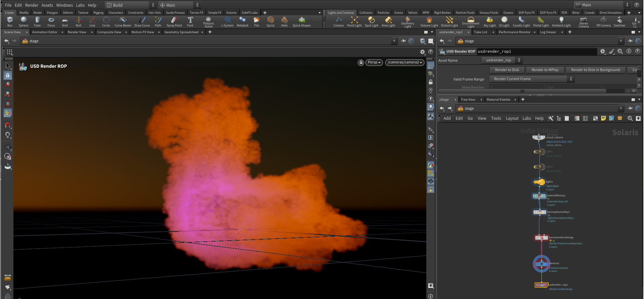The width and height of the screenshot is (644, 299).
Task: Click the usdrender_rop1 node name field
Action: click(537, 51)
